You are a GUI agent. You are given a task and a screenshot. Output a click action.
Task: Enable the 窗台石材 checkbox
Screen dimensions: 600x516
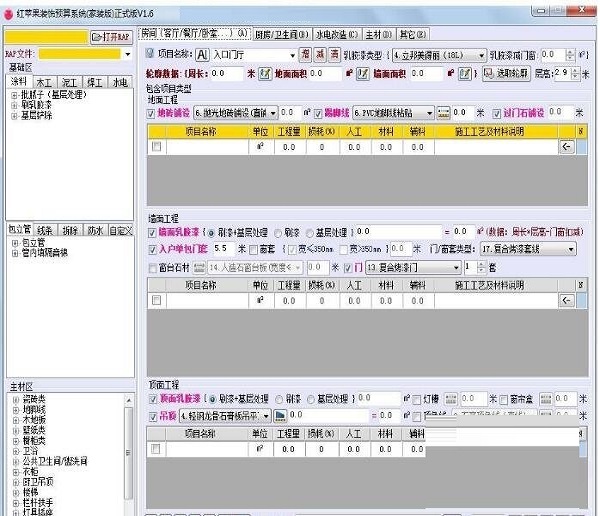153,268
